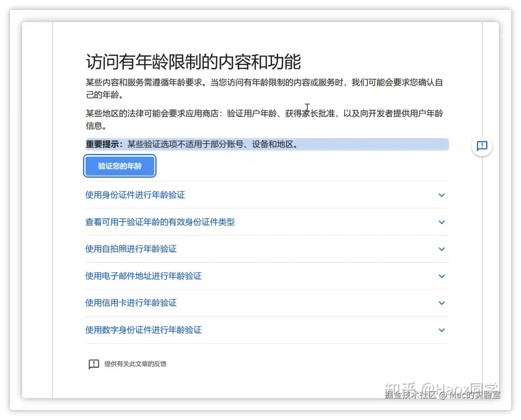This screenshot has height=420, width=521.
Task: Expand 使用电子邮件地址进行年龄验证 section
Action: (267, 276)
